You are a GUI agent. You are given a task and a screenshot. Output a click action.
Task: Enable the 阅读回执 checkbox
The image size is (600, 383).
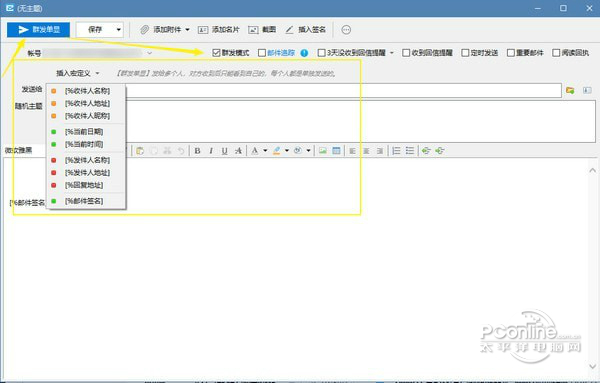click(556, 53)
